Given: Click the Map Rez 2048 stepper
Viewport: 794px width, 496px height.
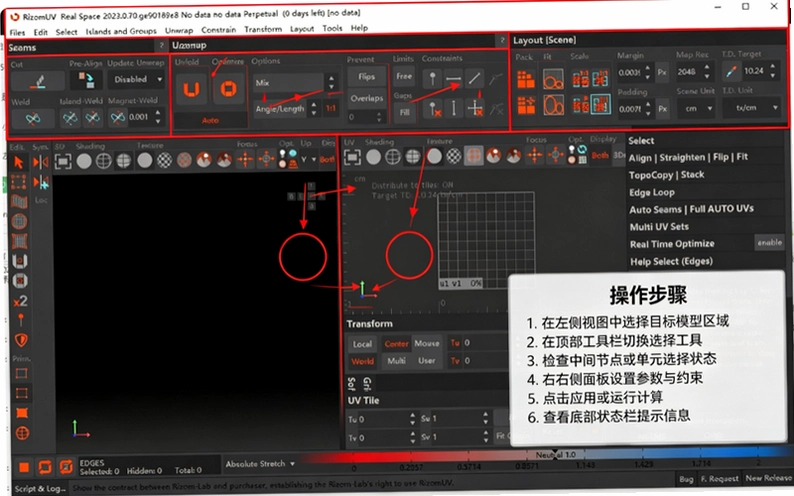Looking at the screenshot, I should 706,72.
